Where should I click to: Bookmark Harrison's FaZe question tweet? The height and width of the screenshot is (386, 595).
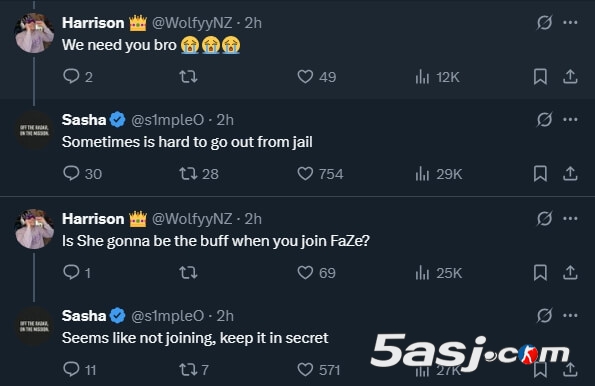click(x=540, y=273)
